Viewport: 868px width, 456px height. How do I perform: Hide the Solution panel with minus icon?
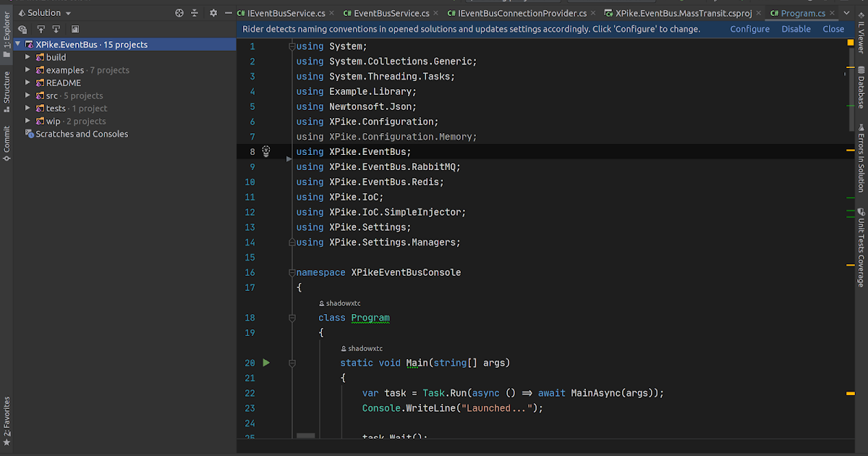coord(228,13)
